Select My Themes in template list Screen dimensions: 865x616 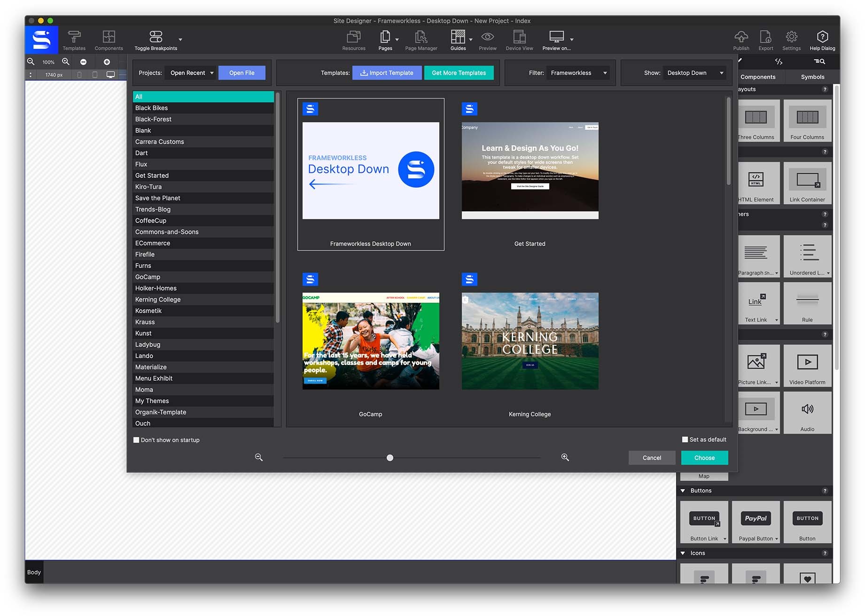203,401
